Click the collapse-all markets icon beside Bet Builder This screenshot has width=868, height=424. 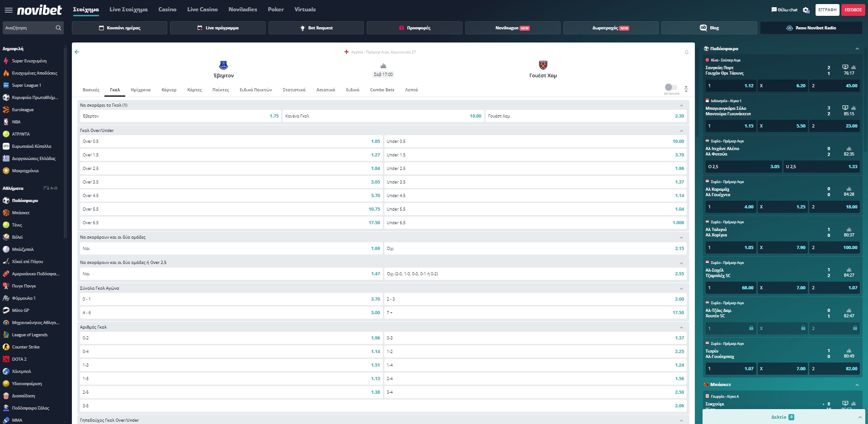tap(686, 89)
